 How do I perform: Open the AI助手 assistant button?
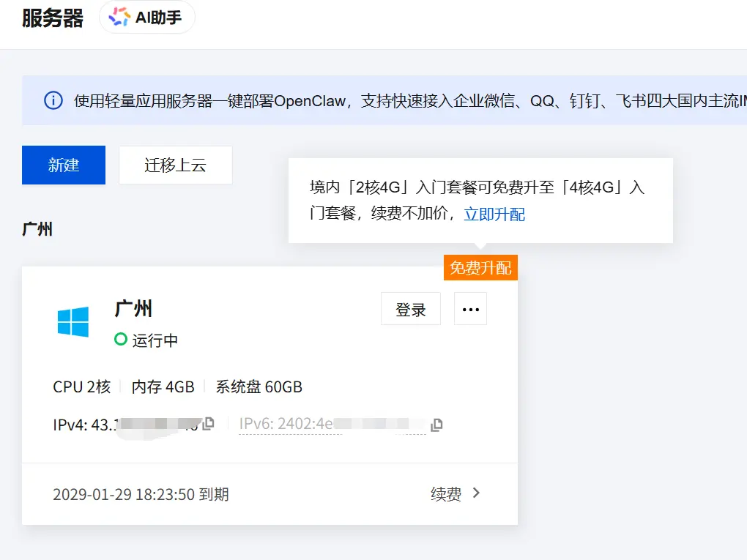tap(146, 17)
